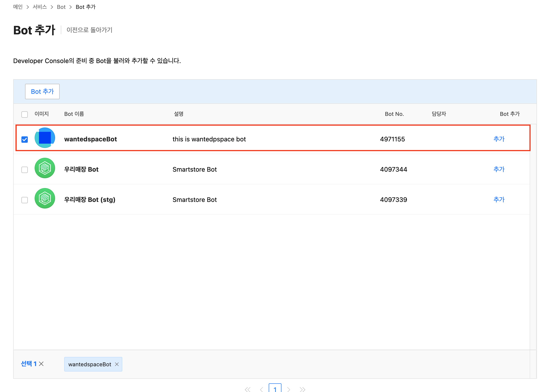This screenshot has width=557, height=392.
Task: Click the Bot 추가 button above table
Action: point(42,92)
